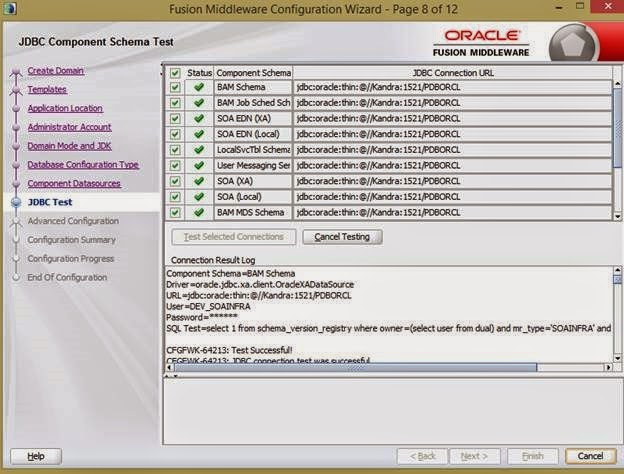Click green status checkmark for SOA EDN (XA)
Screen dimensions: 624x474
coord(199,118)
